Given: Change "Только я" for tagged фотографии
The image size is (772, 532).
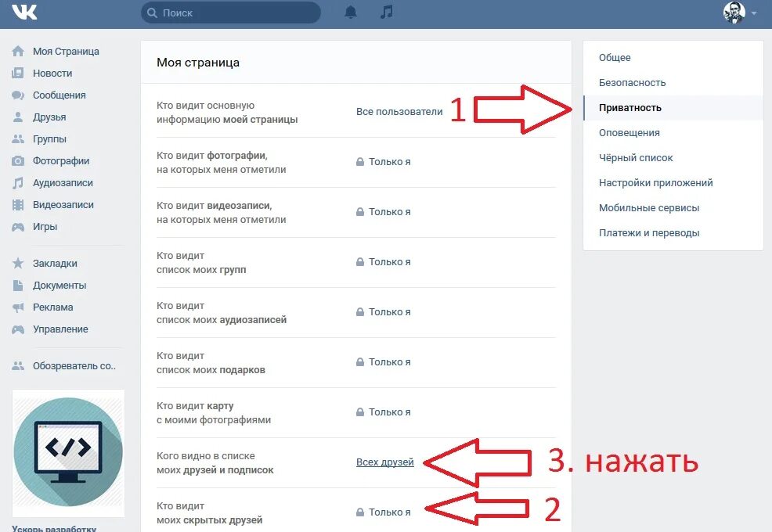Looking at the screenshot, I should point(384,162).
